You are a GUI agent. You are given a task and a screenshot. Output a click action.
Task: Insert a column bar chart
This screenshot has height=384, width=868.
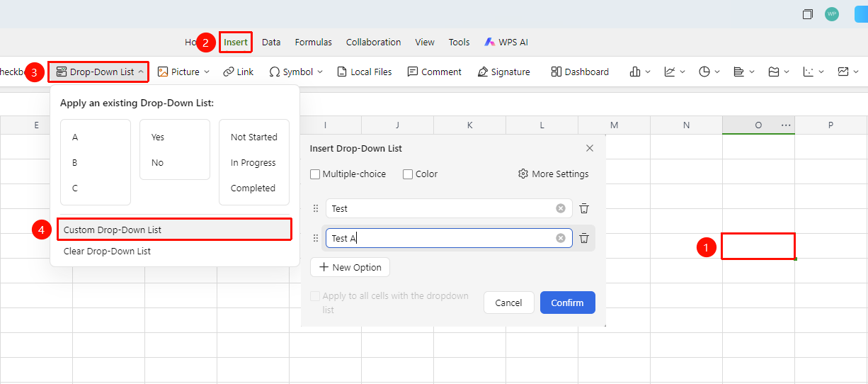(x=635, y=72)
